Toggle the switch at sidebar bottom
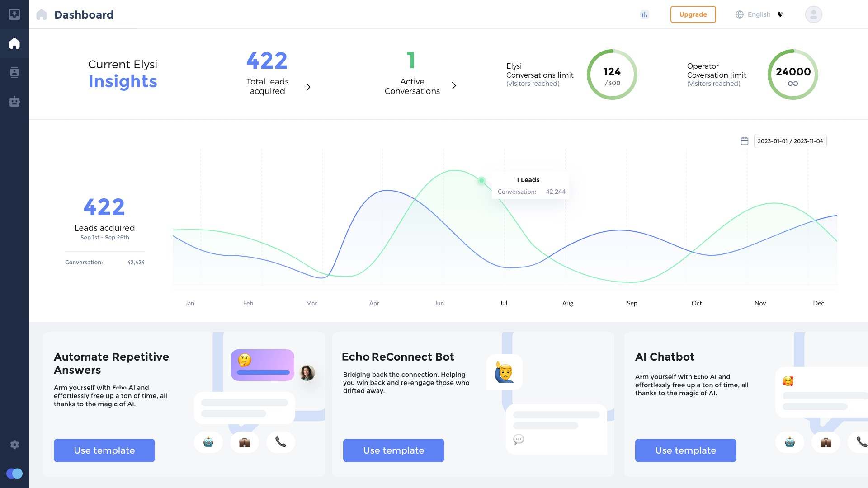The width and height of the screenshot is (868, 488). coord(14,473)
